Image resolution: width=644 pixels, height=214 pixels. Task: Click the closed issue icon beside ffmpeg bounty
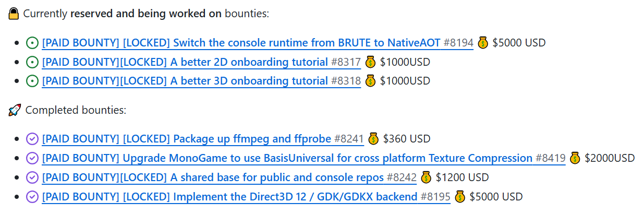tap(32, 139)
